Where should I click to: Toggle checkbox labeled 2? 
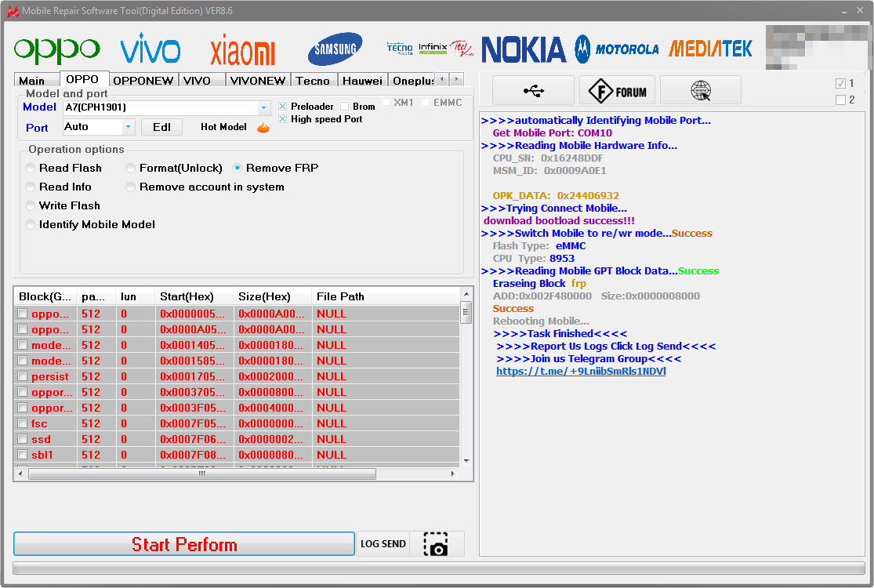coord(840,100)
